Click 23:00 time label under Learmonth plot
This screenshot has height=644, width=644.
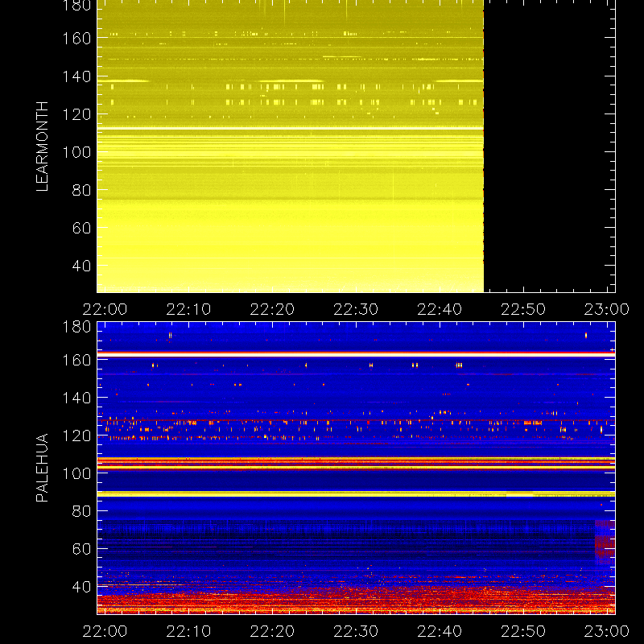pyautogui.click(x=607, y=309)
